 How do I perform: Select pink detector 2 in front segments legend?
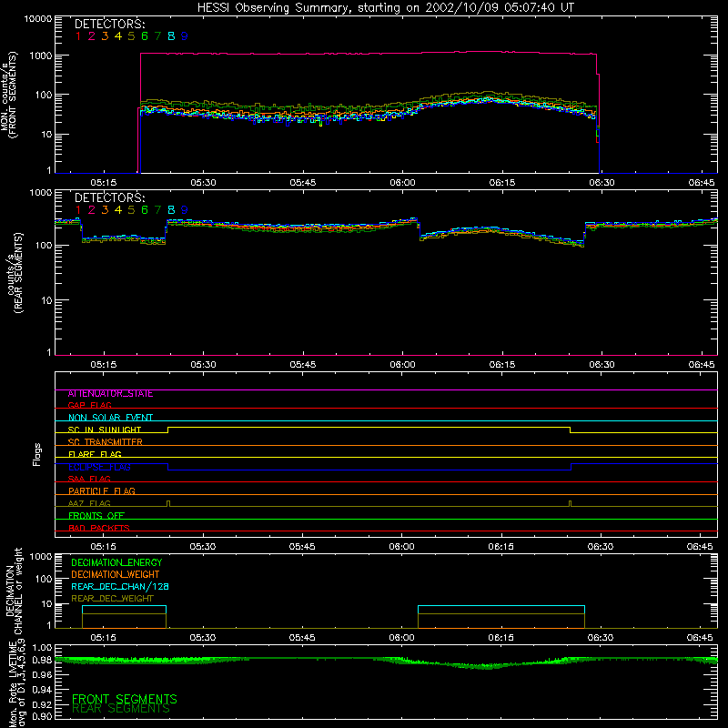(x=92, y=36)
